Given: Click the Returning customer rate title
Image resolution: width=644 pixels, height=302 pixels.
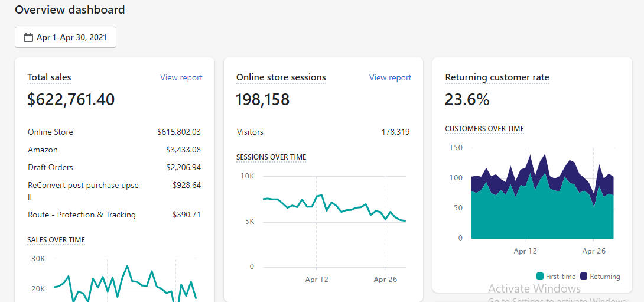Looking at the screenshot, I should point(497,77).
